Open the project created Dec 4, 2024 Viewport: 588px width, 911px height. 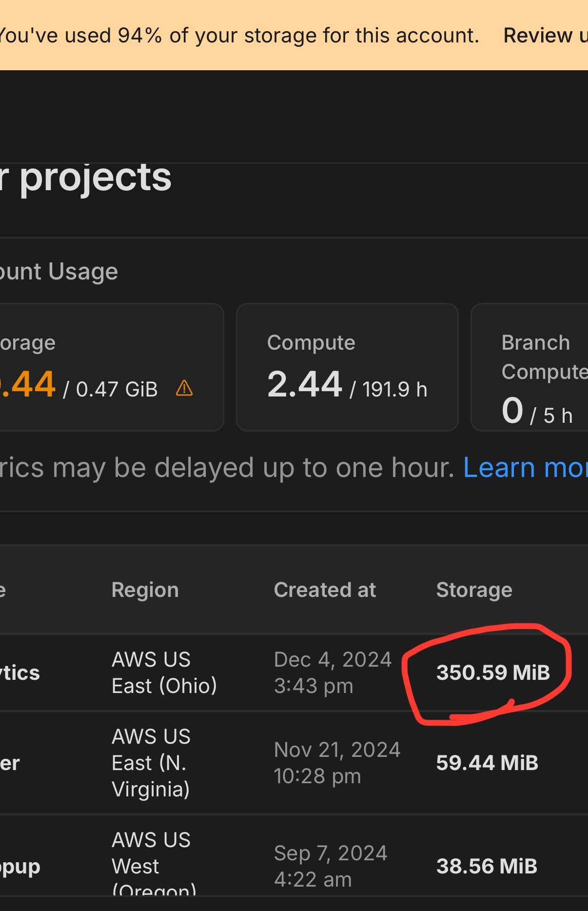pos(20,673)
